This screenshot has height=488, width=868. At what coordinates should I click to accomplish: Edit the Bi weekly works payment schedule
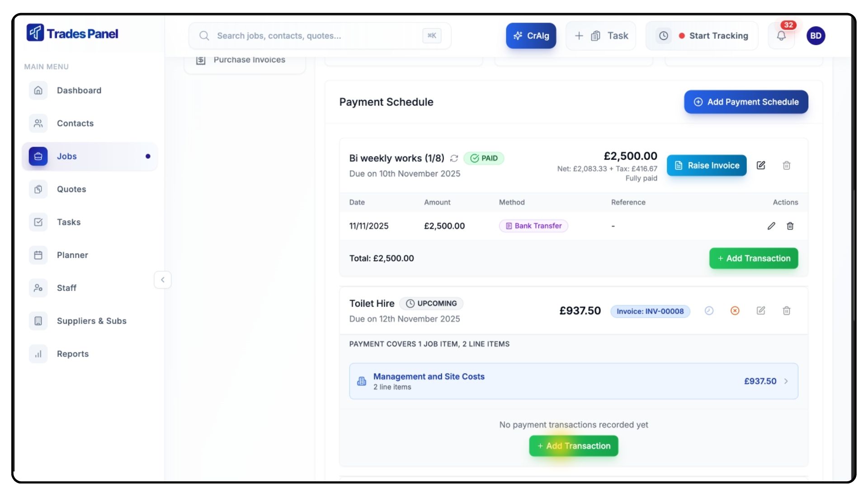761,165
